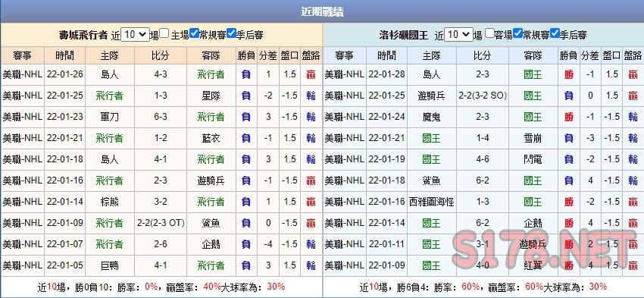This screenshot has height=298, width=644.
Task: Click date 22-01-05 in left table
Action: pos(65,265)
